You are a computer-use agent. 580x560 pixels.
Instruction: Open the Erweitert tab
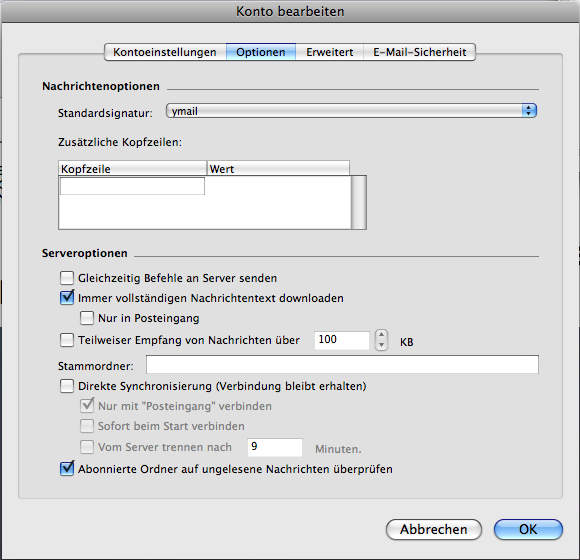click(330, 52)
